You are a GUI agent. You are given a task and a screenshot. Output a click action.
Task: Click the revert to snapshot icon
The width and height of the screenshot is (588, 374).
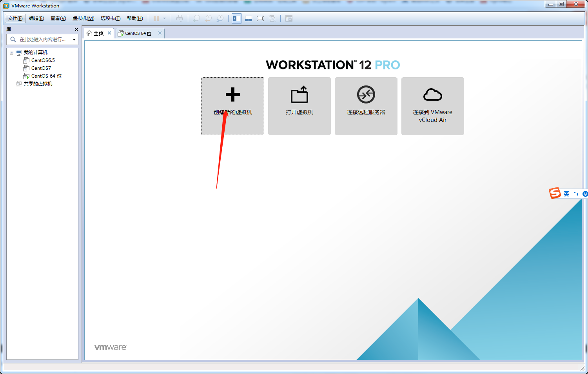pos(208,18)
